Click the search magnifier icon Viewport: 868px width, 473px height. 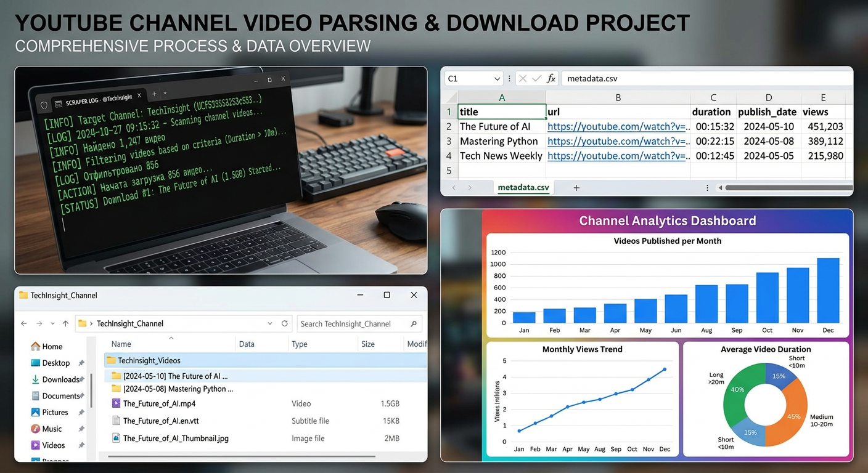(414, 323)
